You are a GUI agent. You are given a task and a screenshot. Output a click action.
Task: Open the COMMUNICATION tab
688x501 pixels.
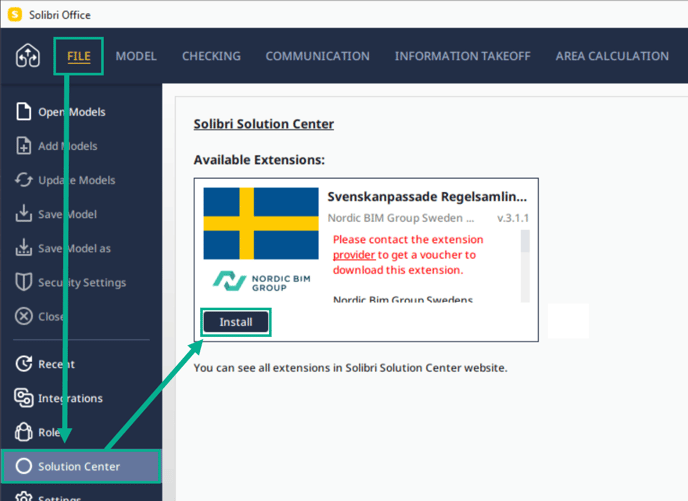[317, 56]
